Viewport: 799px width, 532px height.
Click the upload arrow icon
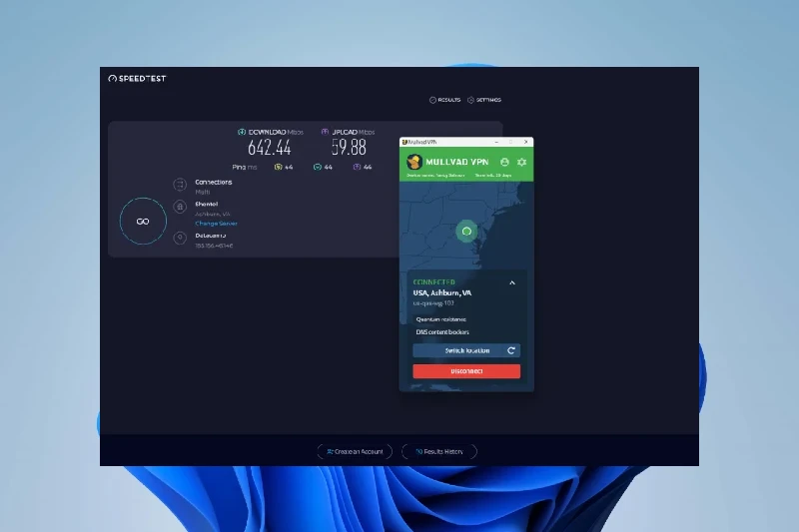325,132
